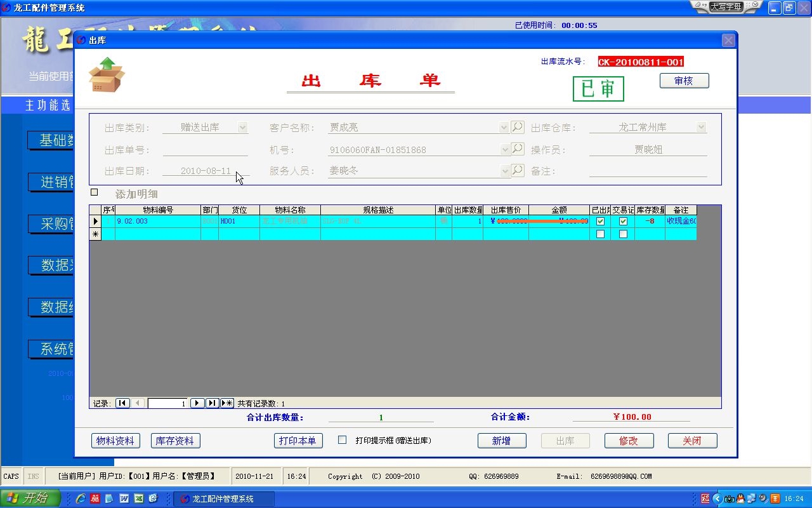The image size is (812, 508).
Task: Check 已出库 box in the new row
Action: coord(600,234)
